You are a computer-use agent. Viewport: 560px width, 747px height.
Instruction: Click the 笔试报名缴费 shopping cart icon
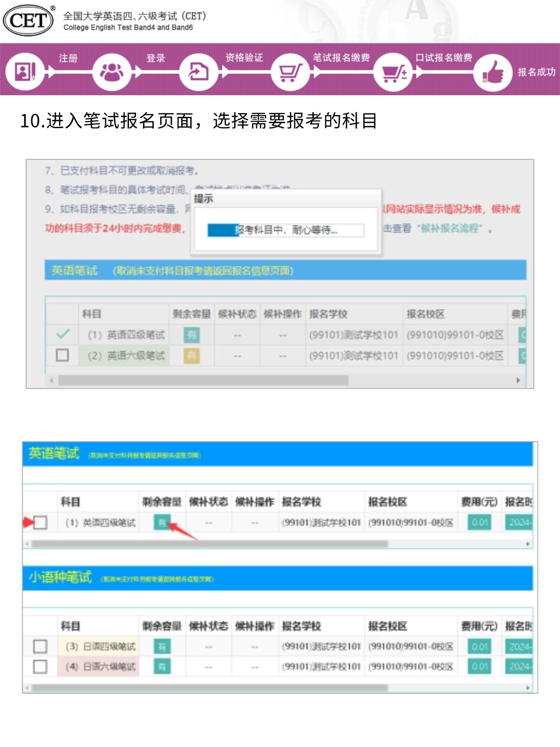tap(290, 71)
